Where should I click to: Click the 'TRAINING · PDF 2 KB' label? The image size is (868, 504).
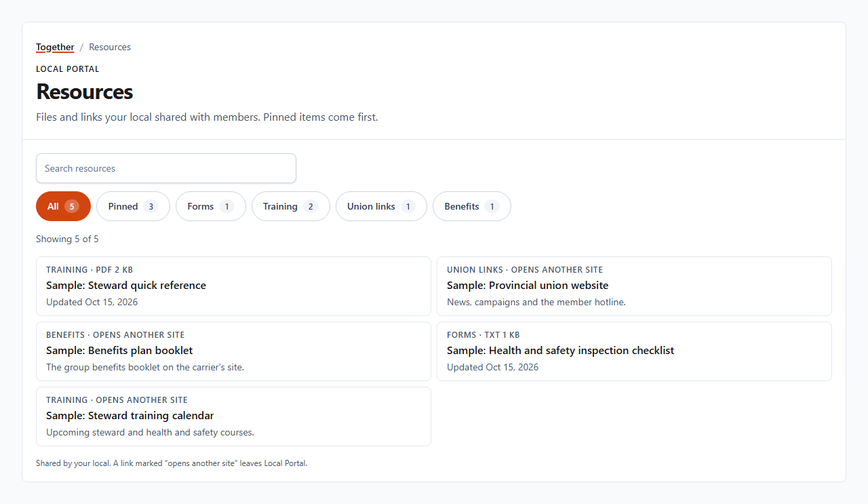pyautogui.click(x=90, y=270)
